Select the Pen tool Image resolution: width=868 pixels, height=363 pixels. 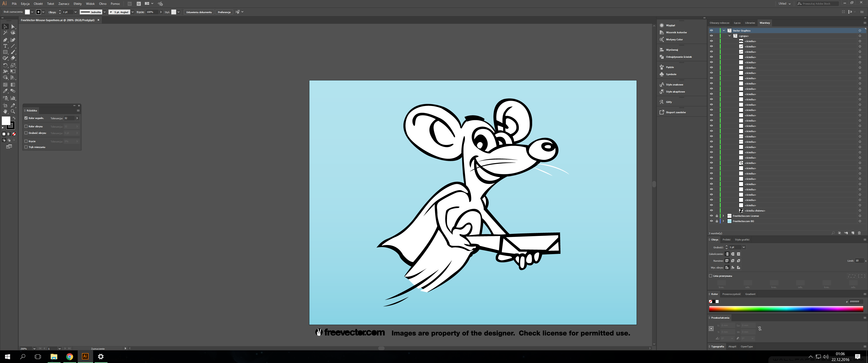5,40
